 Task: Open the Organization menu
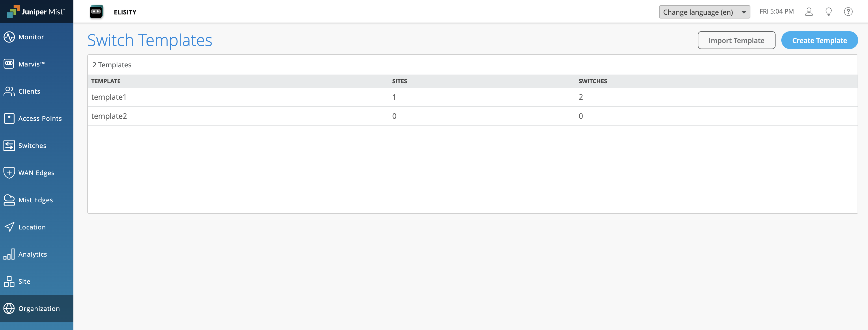39,308
